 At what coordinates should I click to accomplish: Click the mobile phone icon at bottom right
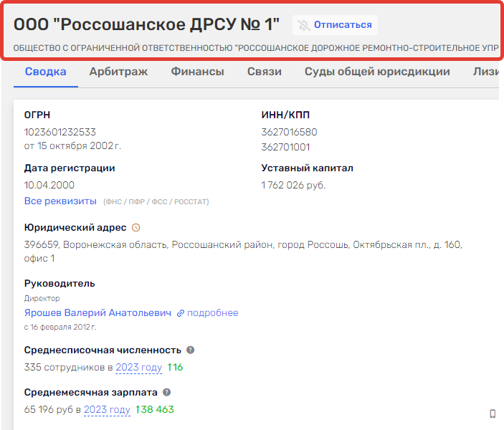pos(493,414)
